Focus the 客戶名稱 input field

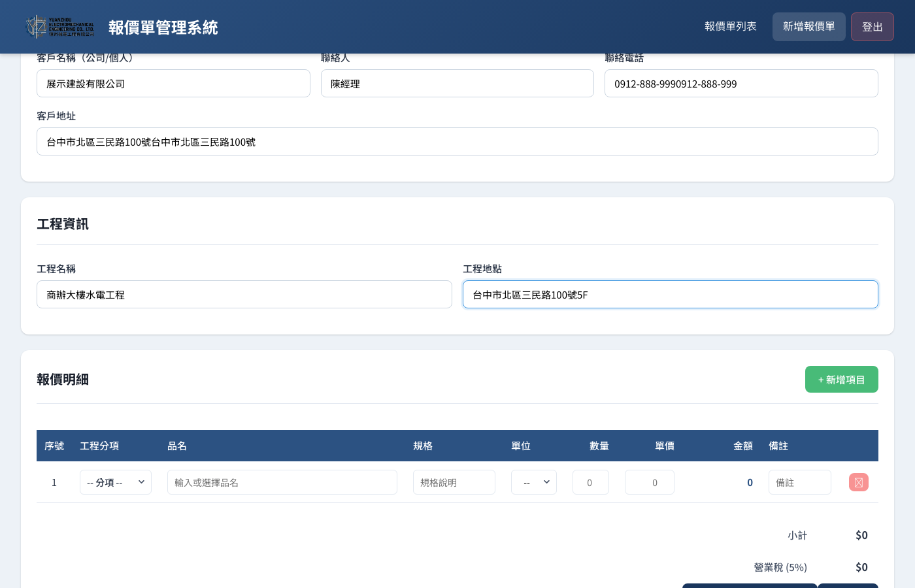173,84
